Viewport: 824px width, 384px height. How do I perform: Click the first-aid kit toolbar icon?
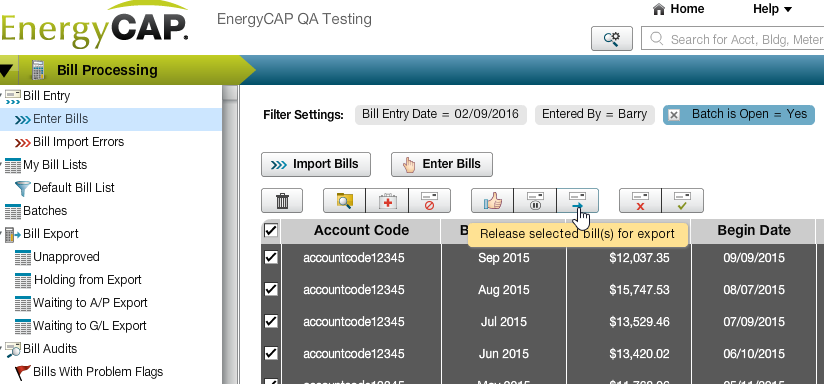[387, 201]
